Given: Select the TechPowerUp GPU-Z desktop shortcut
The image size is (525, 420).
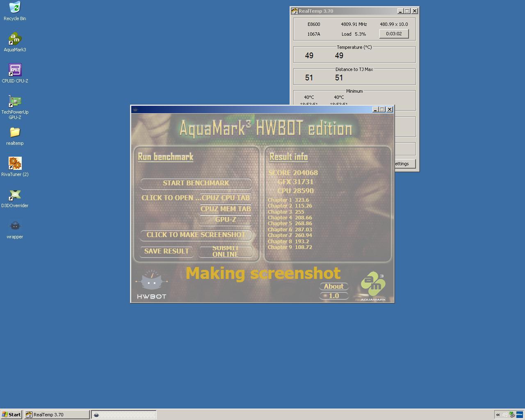Looking at the screenshot, I should point(15,107).
